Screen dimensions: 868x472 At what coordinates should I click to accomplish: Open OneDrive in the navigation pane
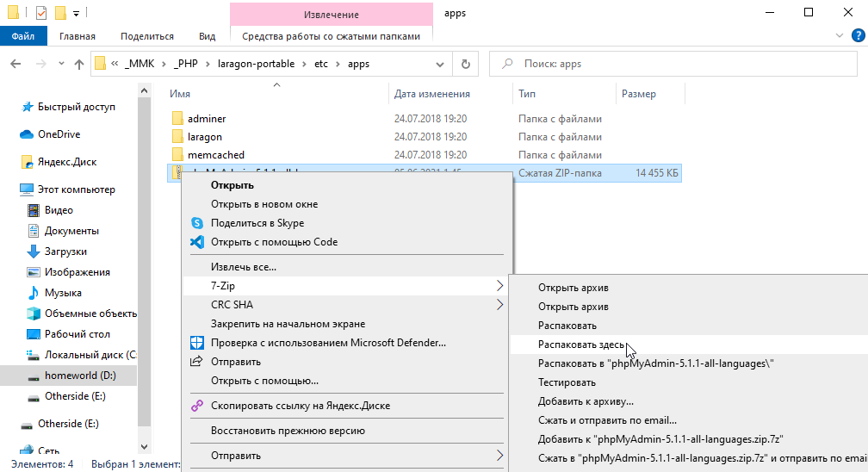tap(59, 134)
